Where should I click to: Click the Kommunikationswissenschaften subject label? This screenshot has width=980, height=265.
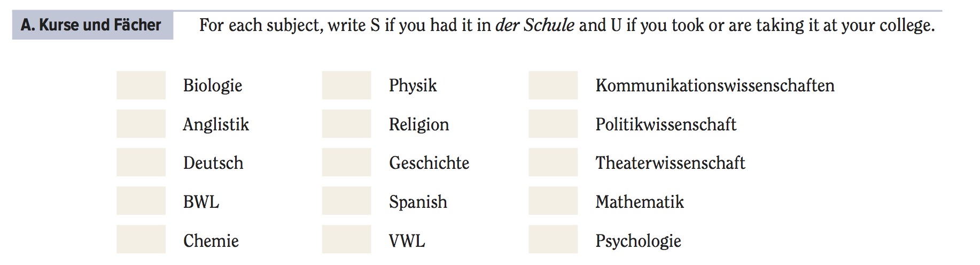[715, 85]
